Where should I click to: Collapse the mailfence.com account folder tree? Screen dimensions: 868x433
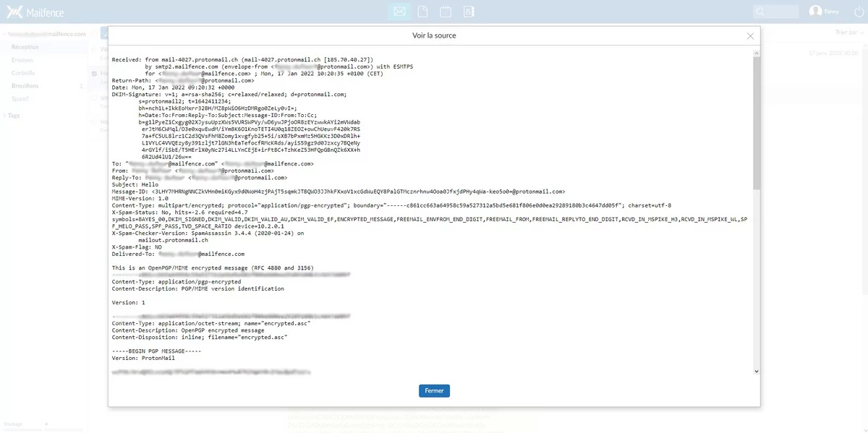[3, 34]
